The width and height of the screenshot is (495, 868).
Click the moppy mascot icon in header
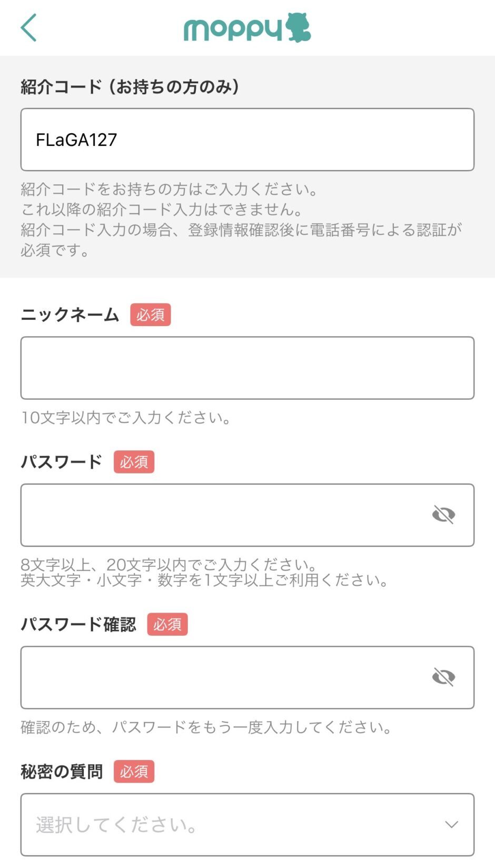click(x=298, y=27)
